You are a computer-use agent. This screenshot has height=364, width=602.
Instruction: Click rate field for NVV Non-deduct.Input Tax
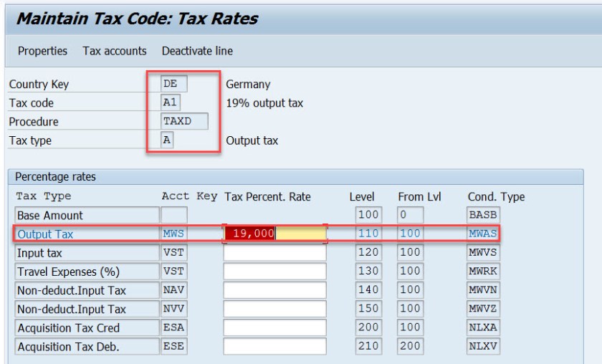[x=275, y=309]
